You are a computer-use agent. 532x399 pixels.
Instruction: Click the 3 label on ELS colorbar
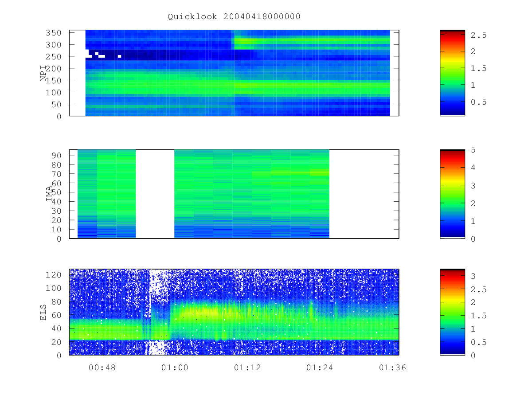tap(473, 276)
